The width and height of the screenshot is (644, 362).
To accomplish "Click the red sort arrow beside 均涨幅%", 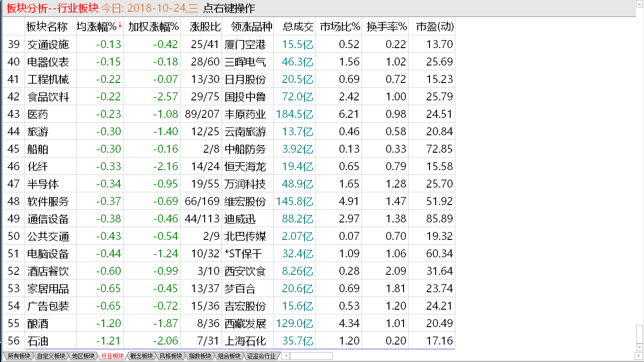I will (x=120, y=25).
